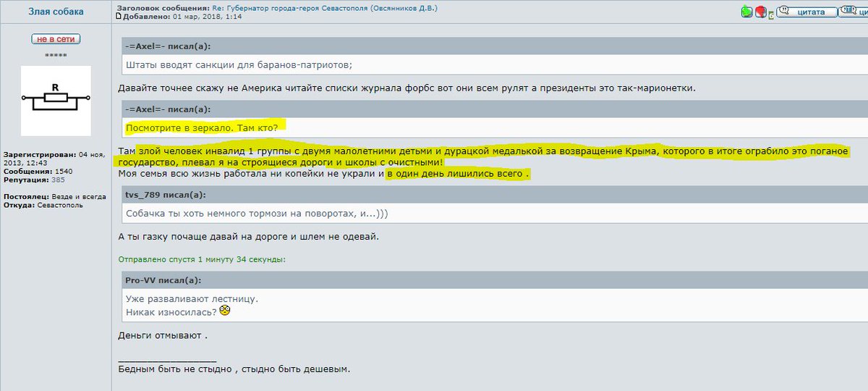The height and width of the screenshot is (391, 868).
Task: Click the small post icon before "Добавлено"
Action: (119, 16)
